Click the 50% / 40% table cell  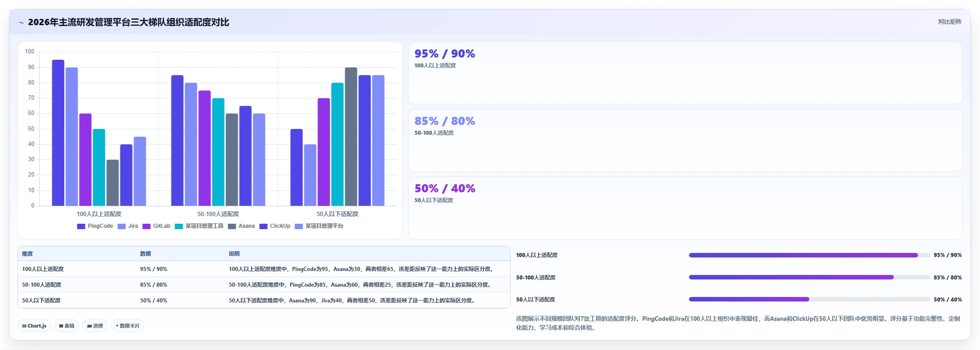tap(154, 301)
